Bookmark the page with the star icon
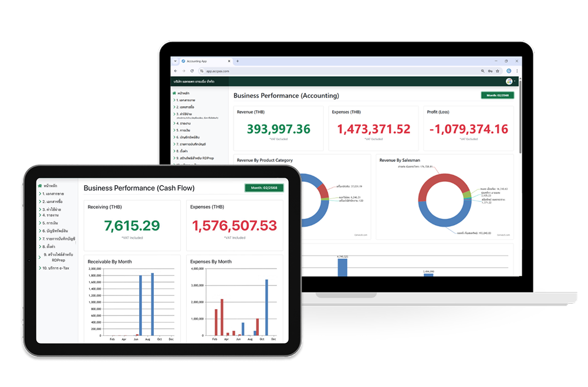This screenshot has height=387, width=588. click(x=498, y=71)
